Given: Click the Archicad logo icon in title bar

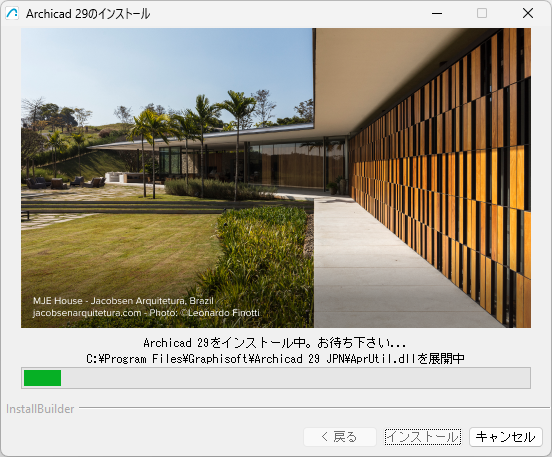Looking at the screenshot, I should pyautogui.click(x=12, y=13).
